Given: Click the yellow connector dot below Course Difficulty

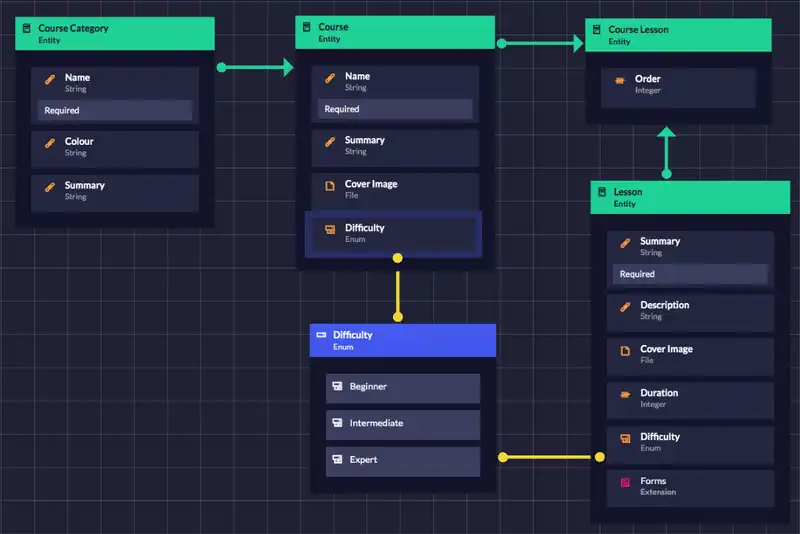Looking at the screenshot, I should [398, 258].
